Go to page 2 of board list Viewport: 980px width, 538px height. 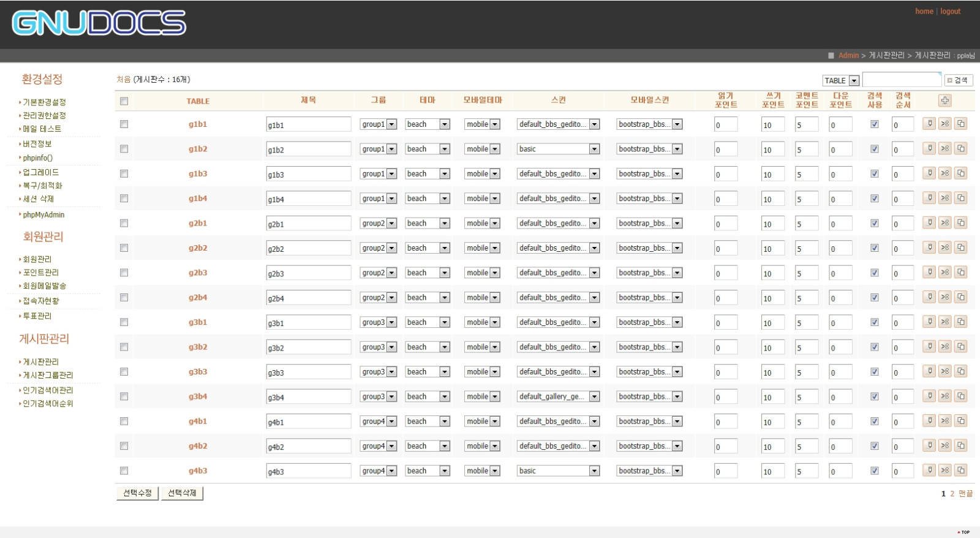click(x=952, y=494)
